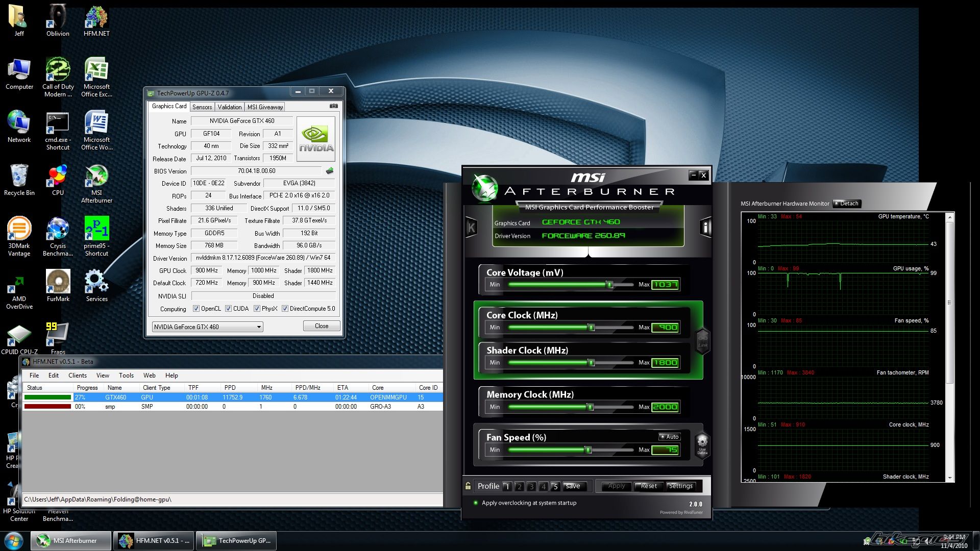Open Microsoft Office Excel shortcut

pos(96,77)
